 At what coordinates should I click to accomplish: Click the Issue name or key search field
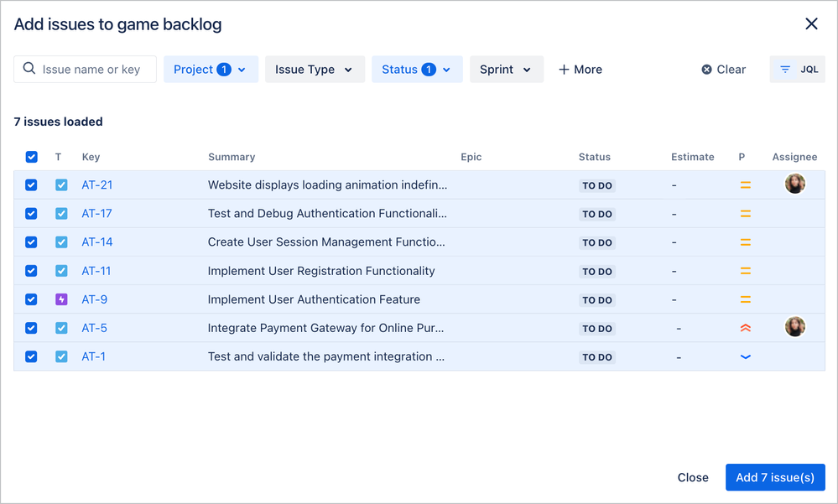tap(85, 70)
